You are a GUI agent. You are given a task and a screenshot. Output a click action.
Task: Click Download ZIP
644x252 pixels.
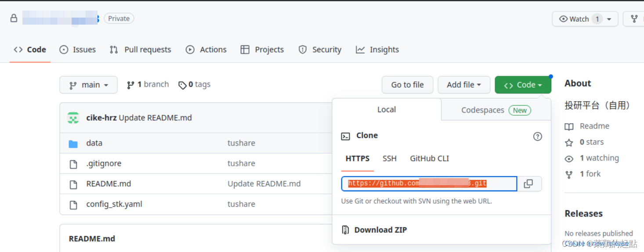click(x=380, y=230)
